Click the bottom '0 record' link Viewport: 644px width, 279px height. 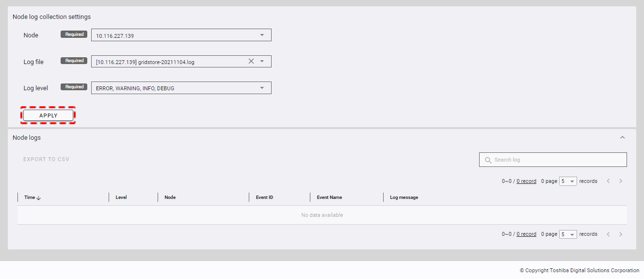(526, 234)
